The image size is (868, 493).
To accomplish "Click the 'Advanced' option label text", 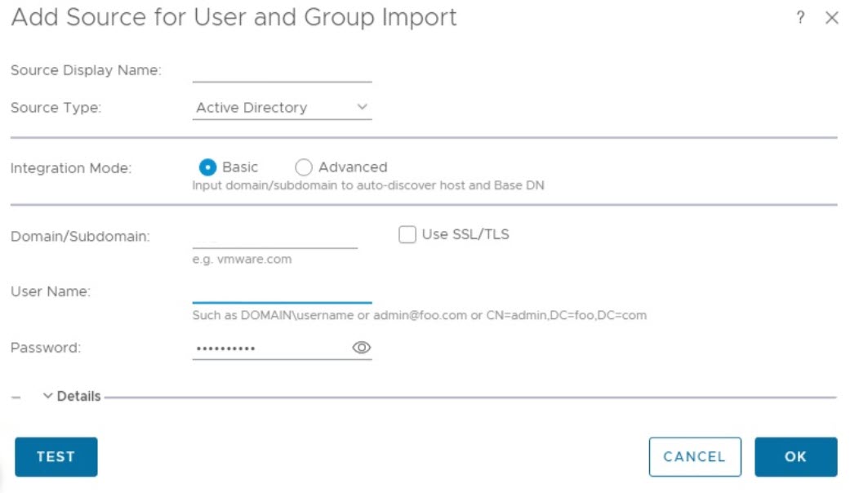I will pos(353,167).
